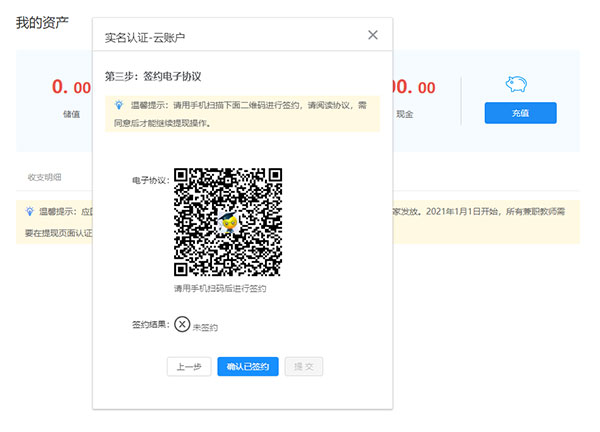Viewport: 600px width, 432px height.
Task: Click the circled X 未签约 status icon
Action: tap(182, 324)
